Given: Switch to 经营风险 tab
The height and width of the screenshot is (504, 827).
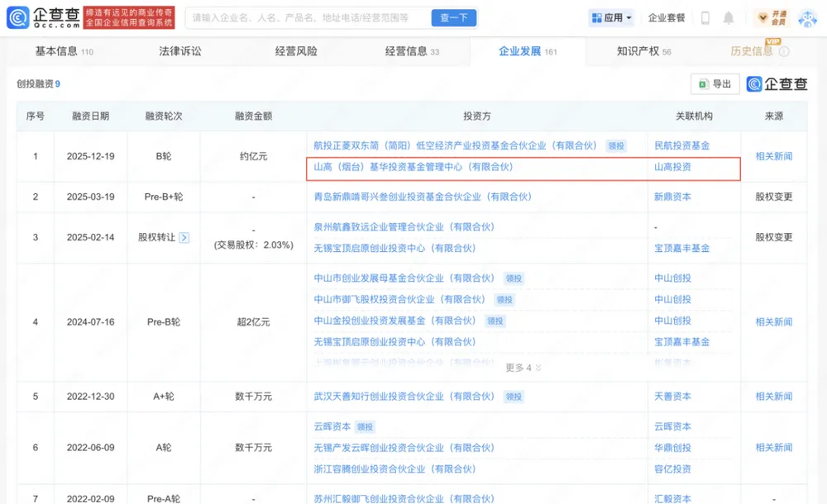Looking at the screenshot, I should coord(296,51).
